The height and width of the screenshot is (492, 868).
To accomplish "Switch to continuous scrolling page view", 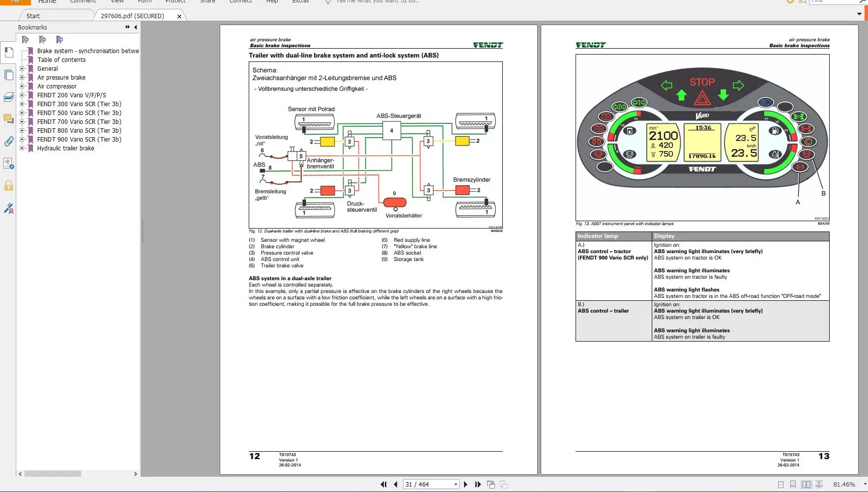I will 793,485.
